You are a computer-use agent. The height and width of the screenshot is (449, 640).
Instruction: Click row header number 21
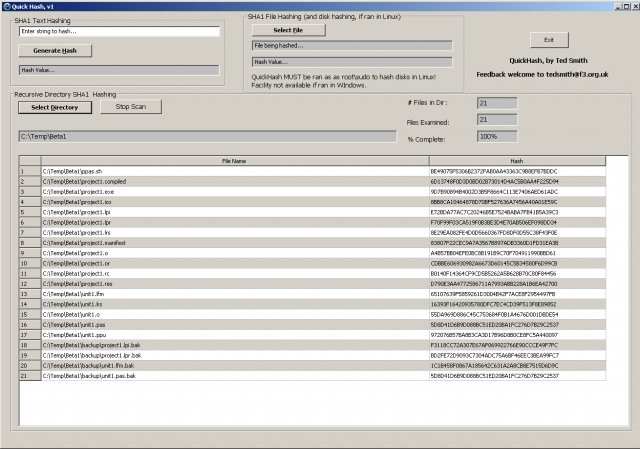coord(30,376)
